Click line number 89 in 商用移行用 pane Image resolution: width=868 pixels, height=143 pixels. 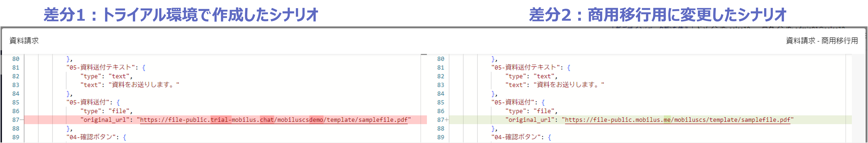click(441, 137)
